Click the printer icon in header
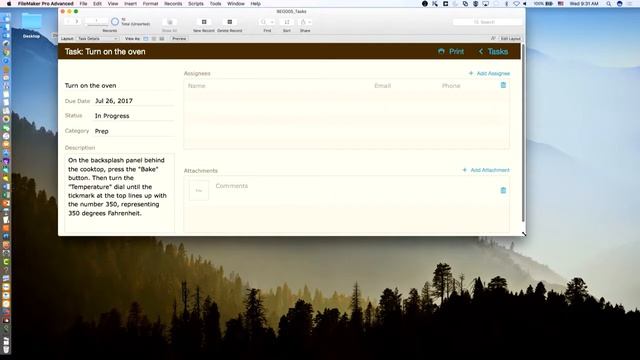The width and height of the screenshot is (640, 360). coord(441,51)
